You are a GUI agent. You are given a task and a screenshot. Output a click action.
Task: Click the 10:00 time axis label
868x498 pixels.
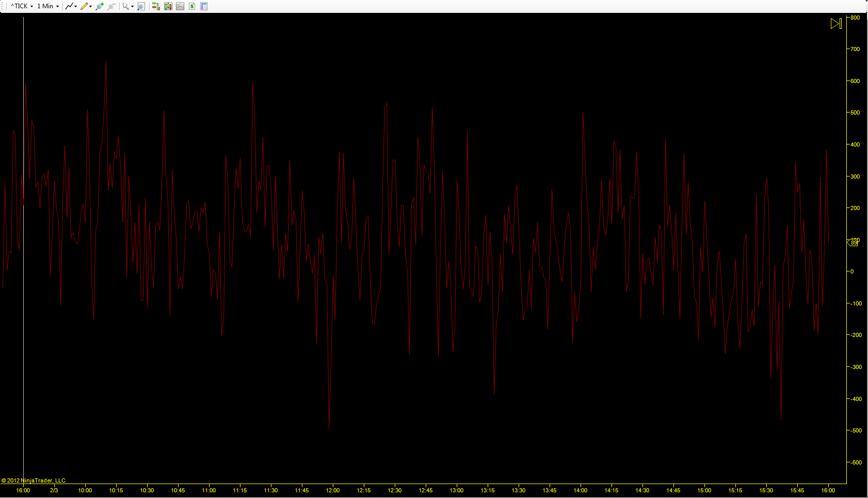pos(85,490)
